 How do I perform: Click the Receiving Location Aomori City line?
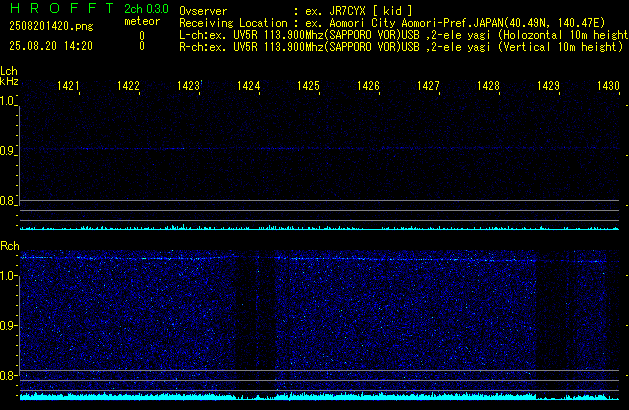[392, 23]
